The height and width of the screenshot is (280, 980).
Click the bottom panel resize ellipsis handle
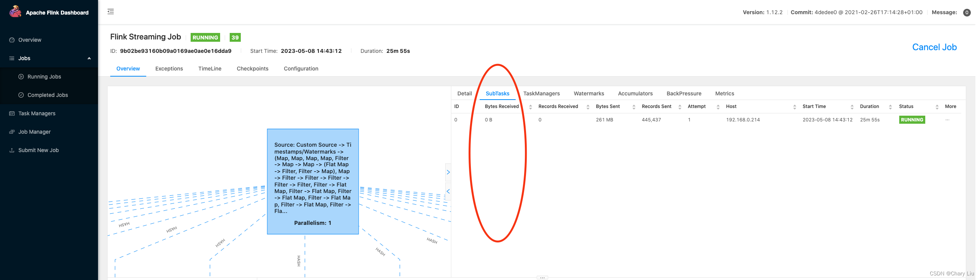click(x=542, y=278)
